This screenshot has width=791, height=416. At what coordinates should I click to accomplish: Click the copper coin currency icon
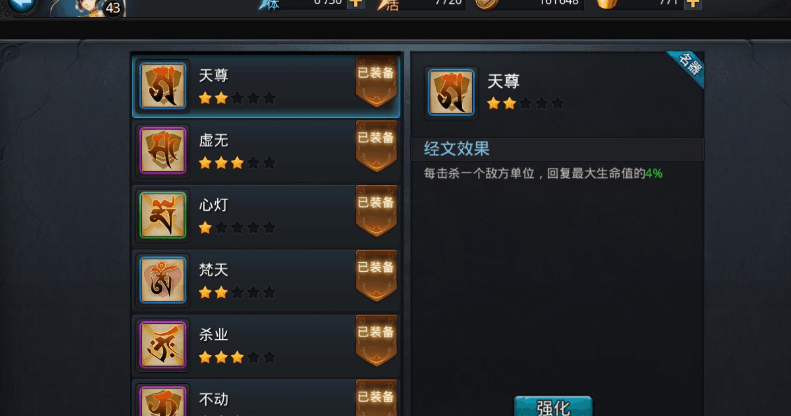487,5
